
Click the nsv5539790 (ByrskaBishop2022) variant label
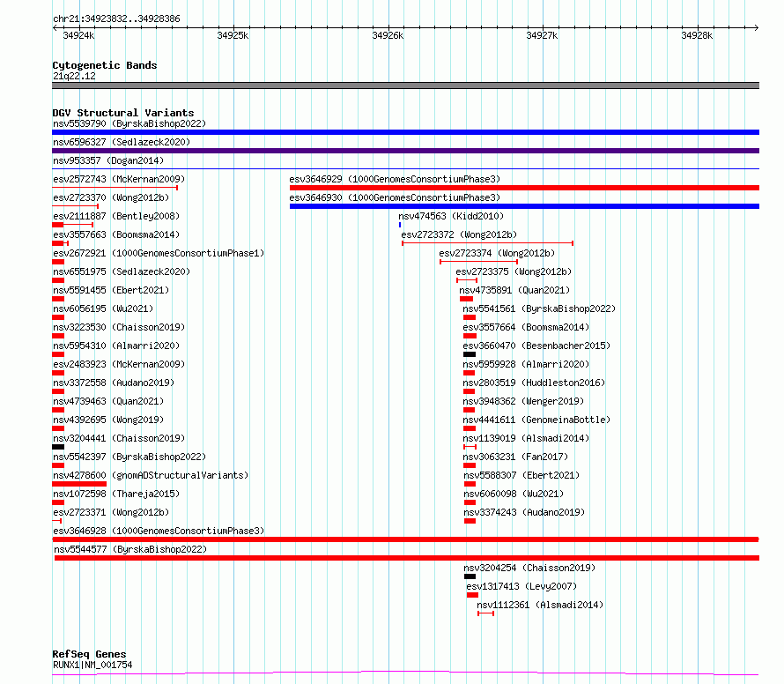pos(129,123)
